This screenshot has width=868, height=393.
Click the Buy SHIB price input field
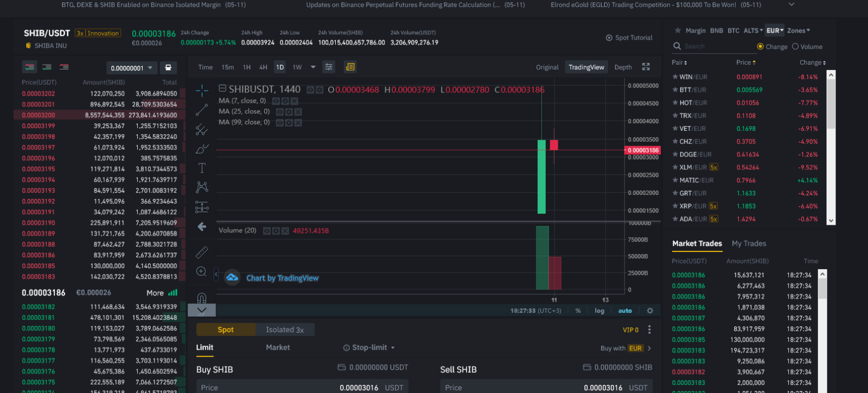(x=302, y=386)
